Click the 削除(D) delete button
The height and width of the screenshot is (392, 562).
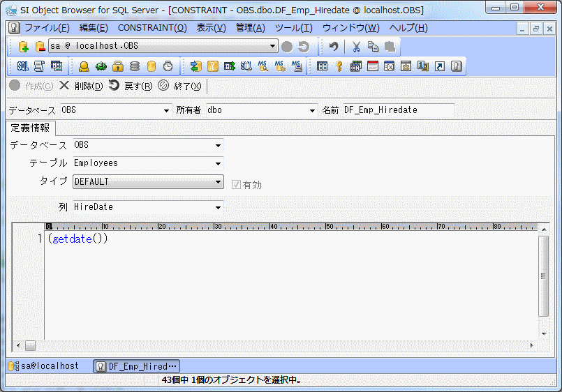[x=81, y=86]
